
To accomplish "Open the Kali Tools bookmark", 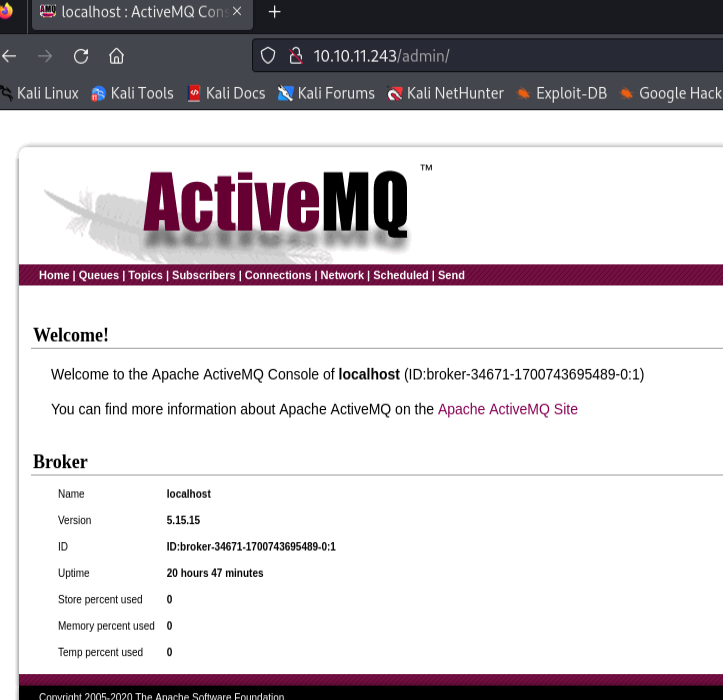I will tap(132, 94).
